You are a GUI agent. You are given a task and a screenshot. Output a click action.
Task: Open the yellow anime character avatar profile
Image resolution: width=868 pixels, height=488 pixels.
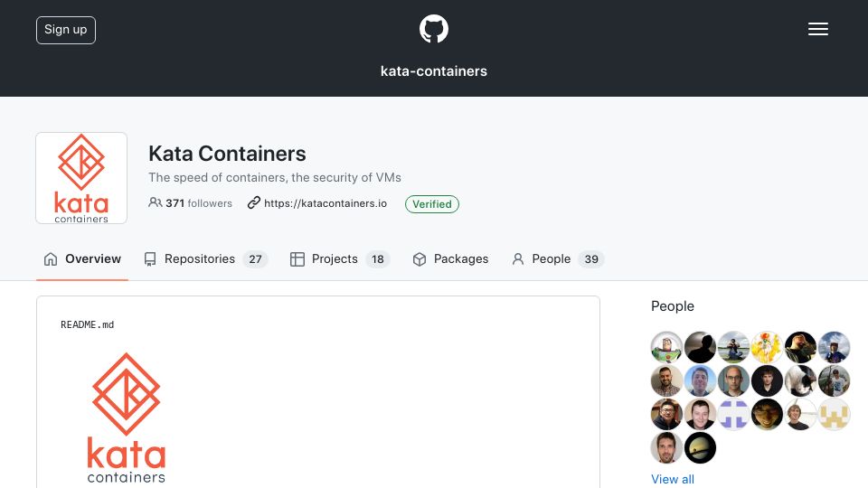767,347
